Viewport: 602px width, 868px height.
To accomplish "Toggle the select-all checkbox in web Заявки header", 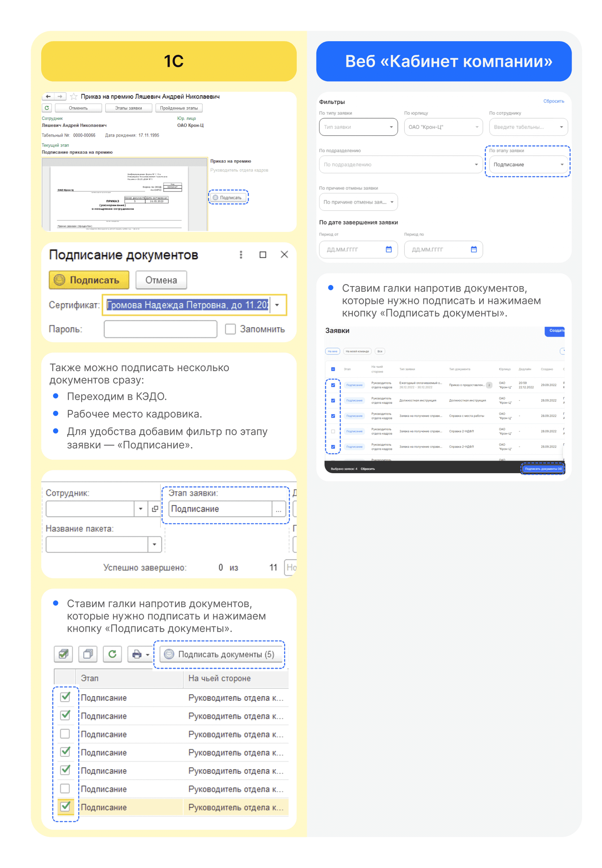I will pos(333,369).
